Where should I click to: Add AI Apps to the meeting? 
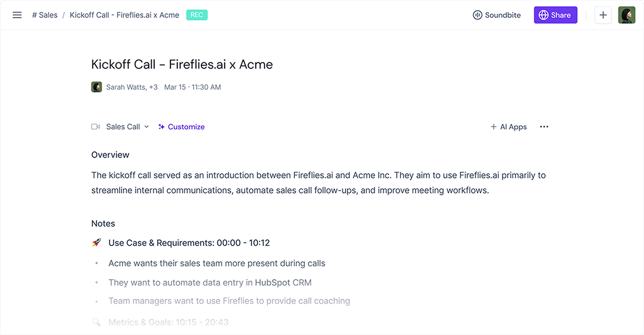click(x=509, y=127)
